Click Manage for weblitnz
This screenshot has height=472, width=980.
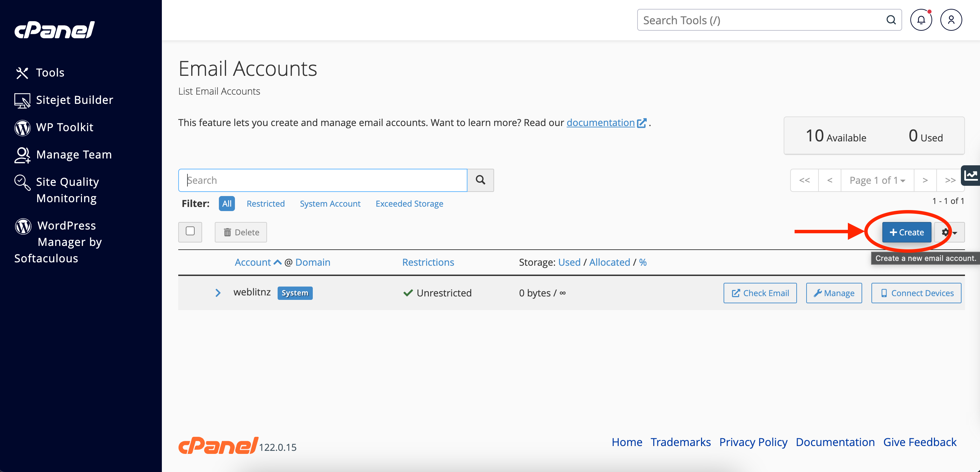pos(834,293)
